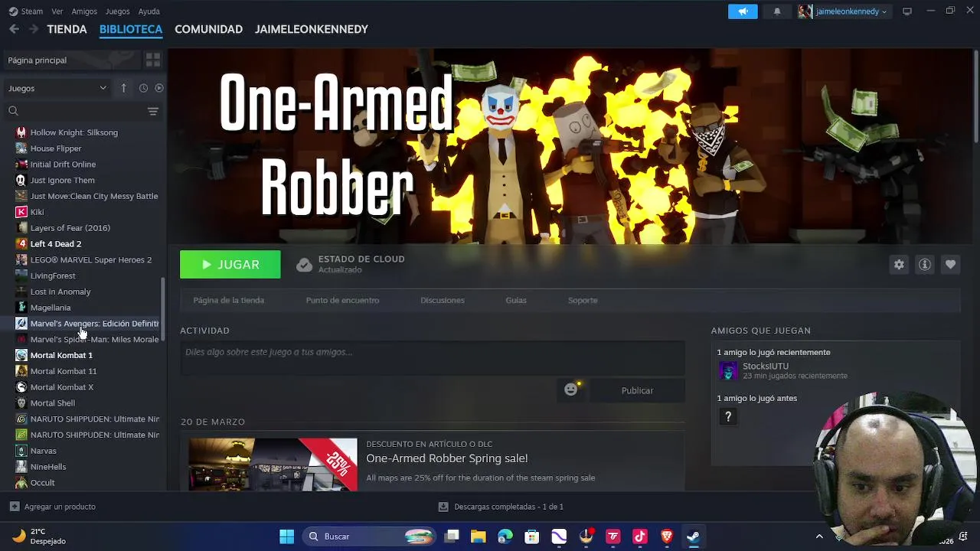Go to COMUNIDAD section
Screen dimensions: 980x551
208,29
